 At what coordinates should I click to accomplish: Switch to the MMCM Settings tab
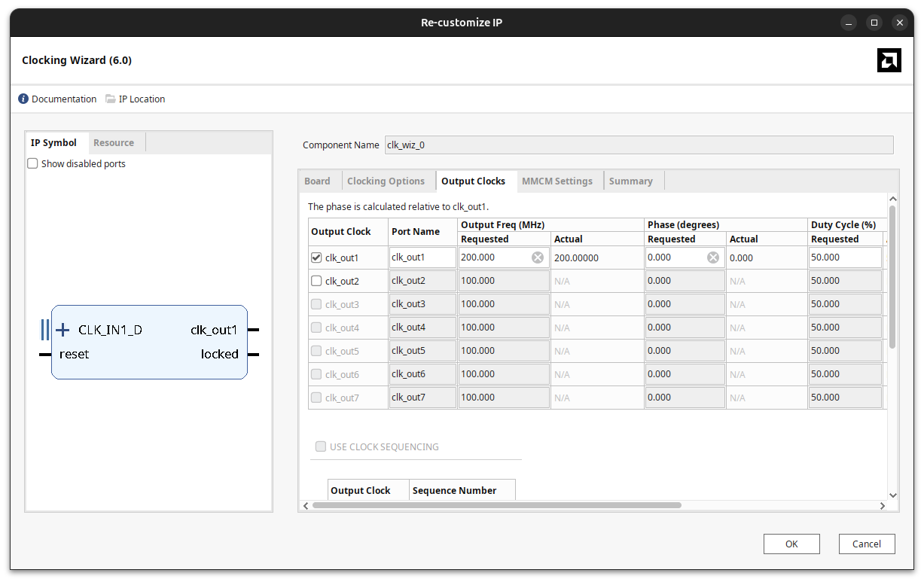pos(557,181)
